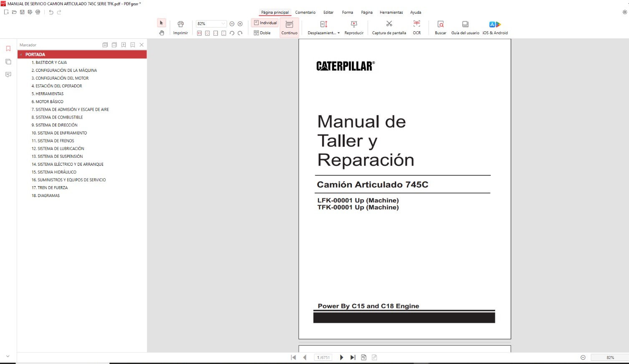The height and width of the screenshot is (364, 629).
Task: Save the document with the floppy disk icon
Action: [22, 12]
